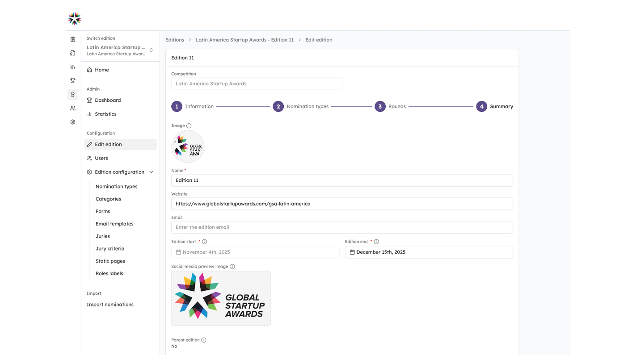This screenshot has width=636, height=364.
Task: Click the bar chart icon beside Statistics
Action: tap(89, 114)
